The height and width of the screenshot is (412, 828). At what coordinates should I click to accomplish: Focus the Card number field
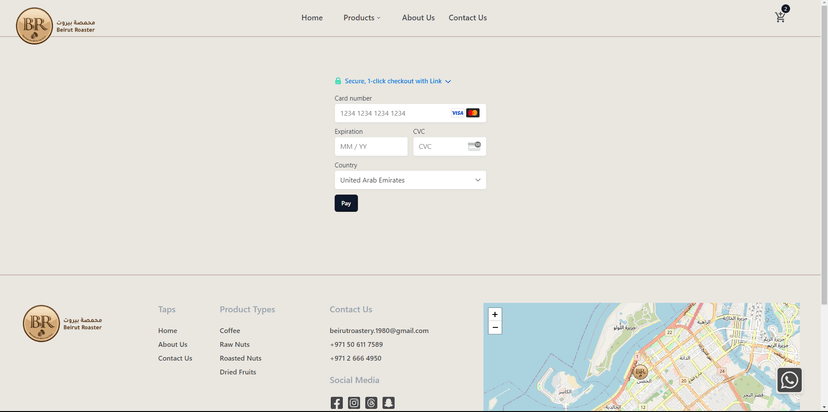(392, 113)
